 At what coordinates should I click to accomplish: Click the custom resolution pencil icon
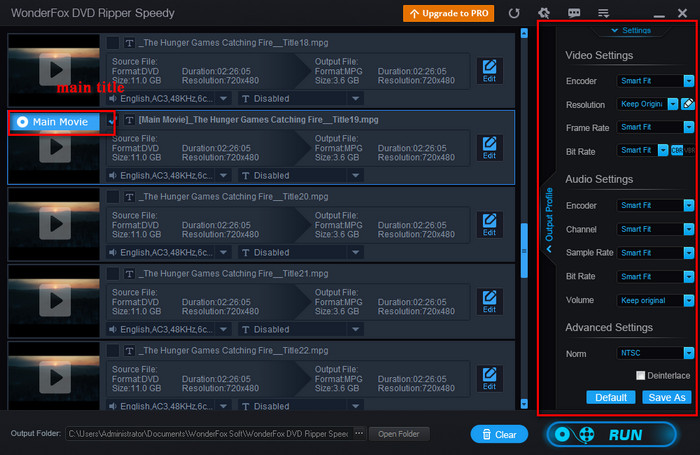688,104
